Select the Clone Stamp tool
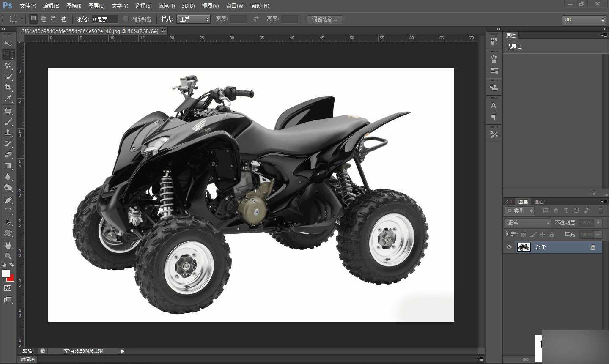Image resolution: width=609 pixels, height=364 pixels. [x=8, y=132]
